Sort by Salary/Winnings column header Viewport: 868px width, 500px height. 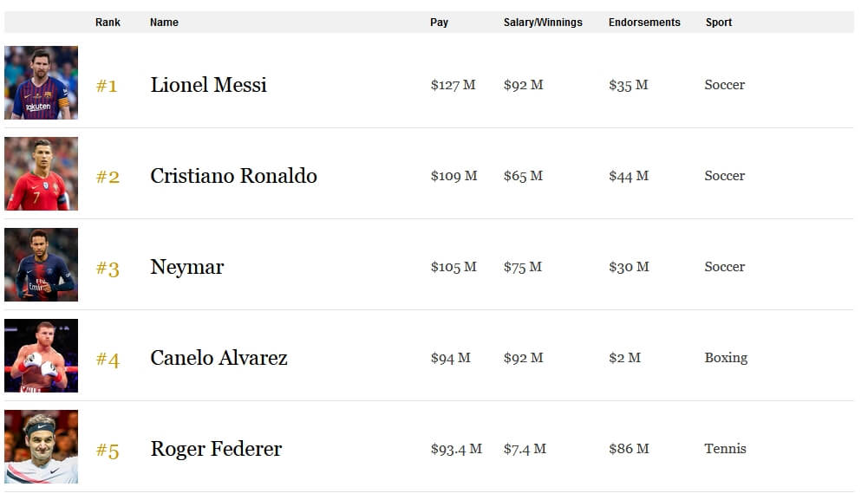coord(543,23)
